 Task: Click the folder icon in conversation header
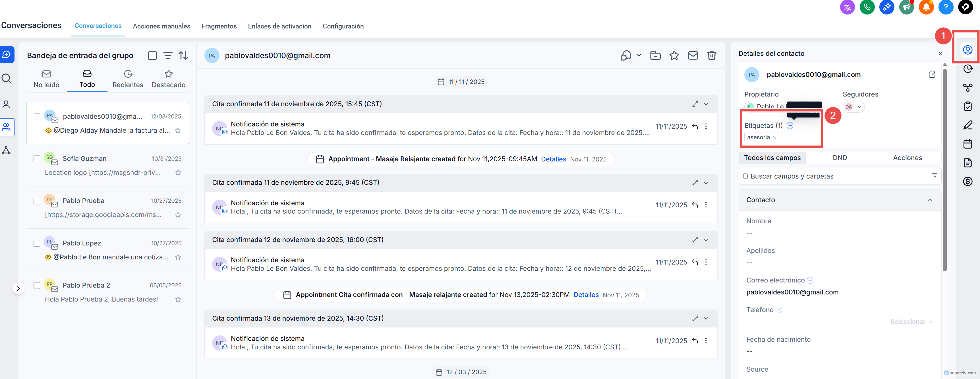655,56
